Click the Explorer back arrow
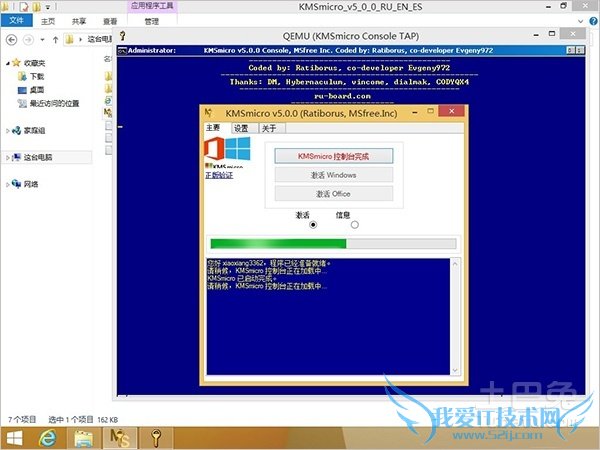 (x=12, y=39)
